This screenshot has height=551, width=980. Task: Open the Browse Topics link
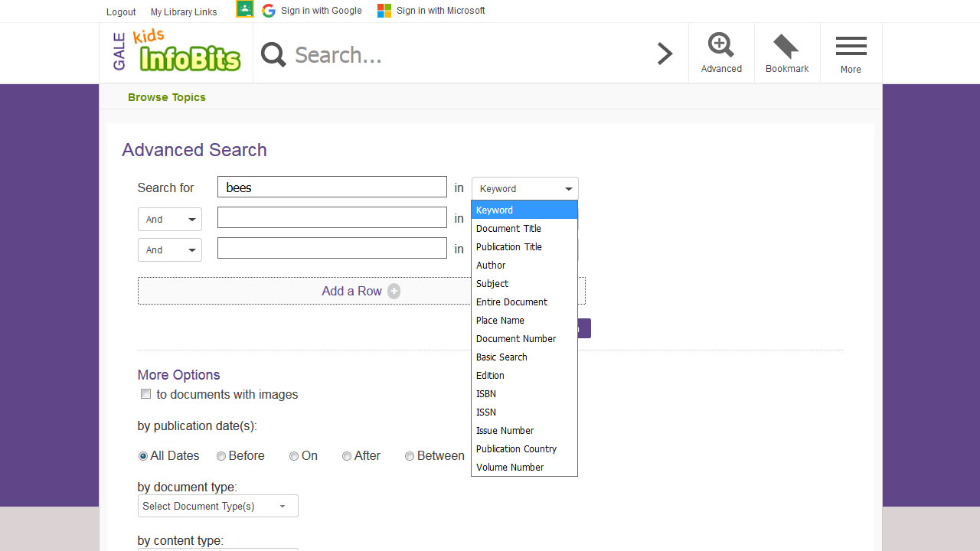(x=167, y=97)
